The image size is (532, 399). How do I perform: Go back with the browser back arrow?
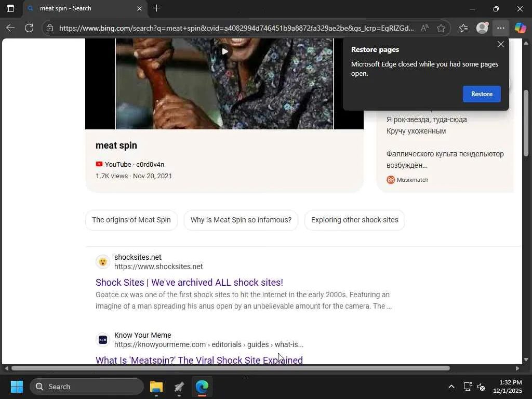click(x=10, y=28)
